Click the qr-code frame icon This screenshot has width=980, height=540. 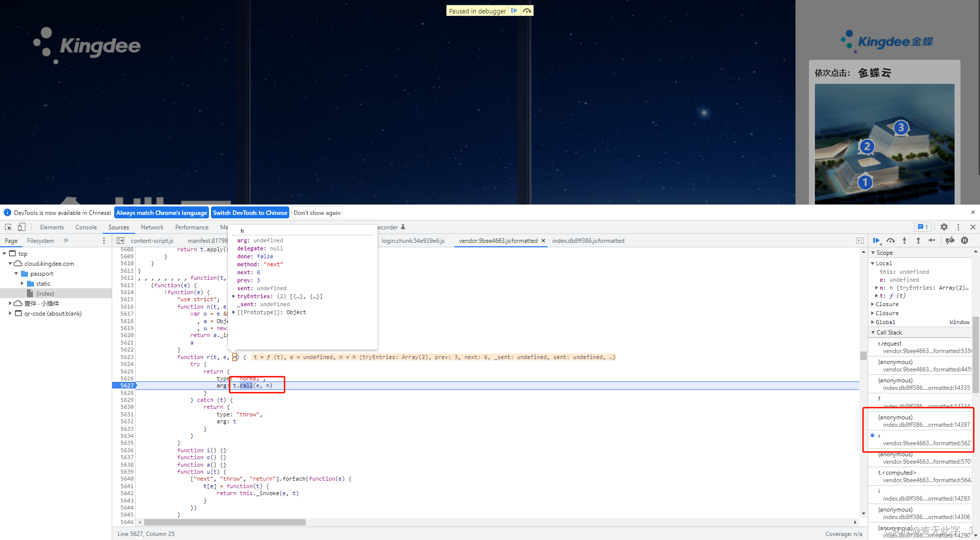click(x=18, y=314)
